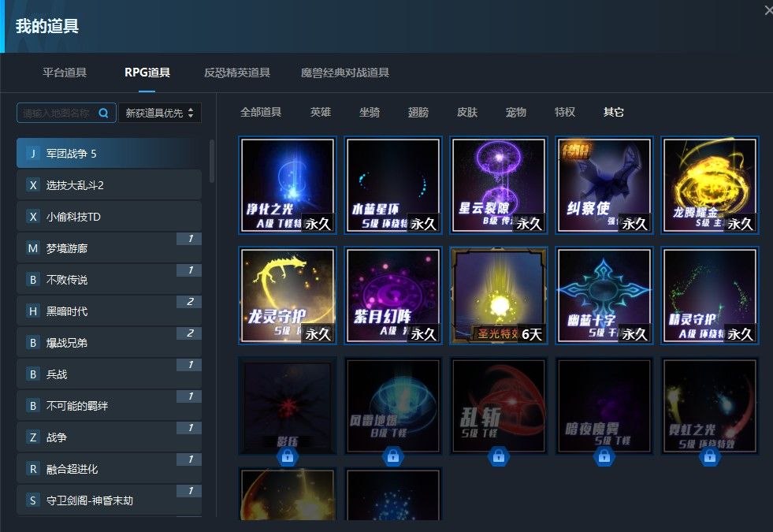Click the yellow flame item in bottom row
Image resolution: width=773 pixels, height=532 pixels.
(x=288, y=494)
